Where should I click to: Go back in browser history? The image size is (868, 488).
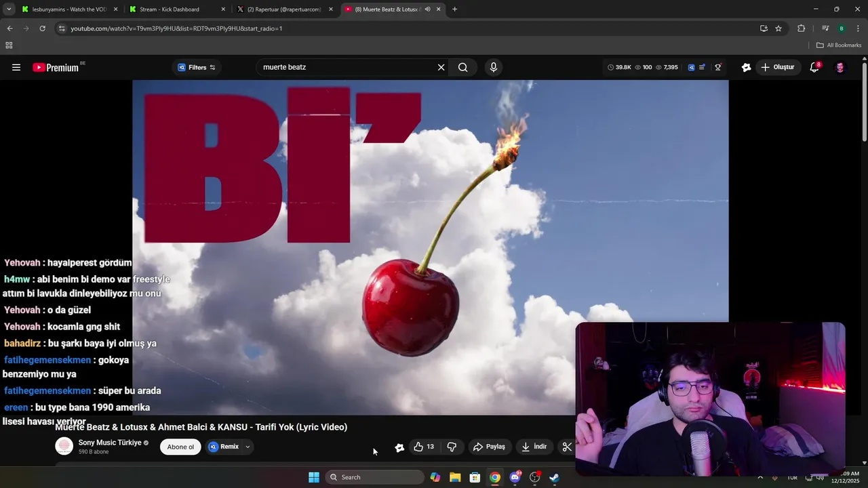pyautogui.click(x=9, y=28)
